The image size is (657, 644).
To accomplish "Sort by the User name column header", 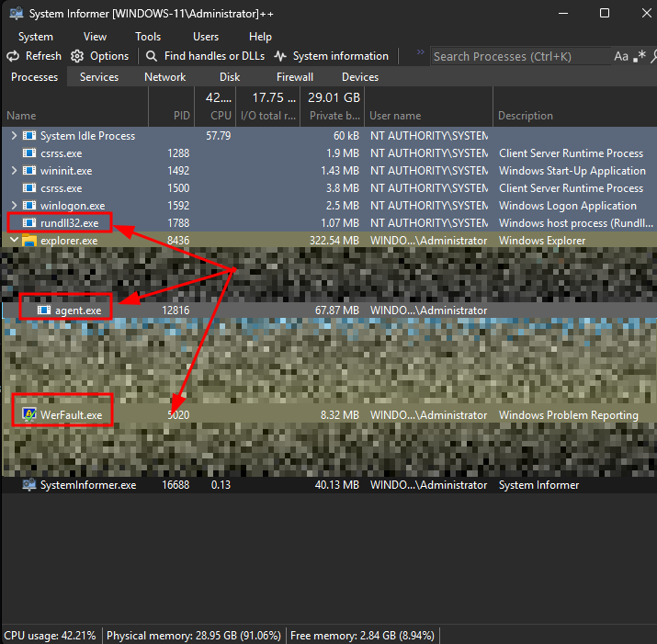I will tap(395, 116).
